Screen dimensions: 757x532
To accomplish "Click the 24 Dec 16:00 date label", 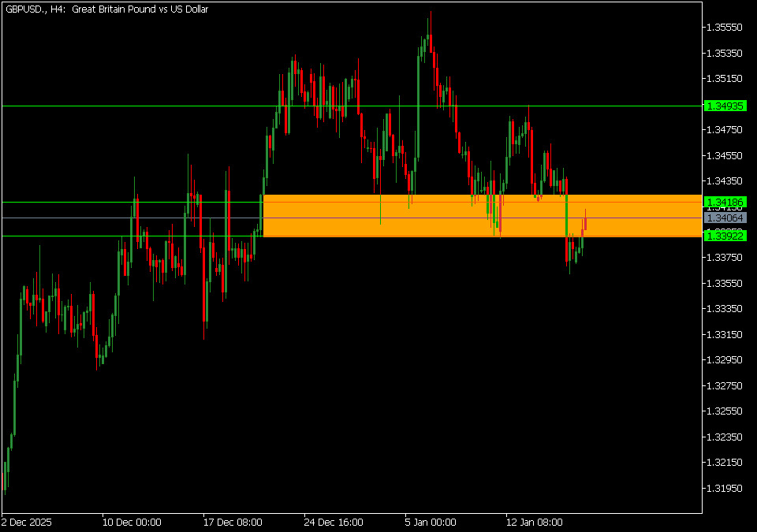I will pyautogui.click(x=334, y=522).
